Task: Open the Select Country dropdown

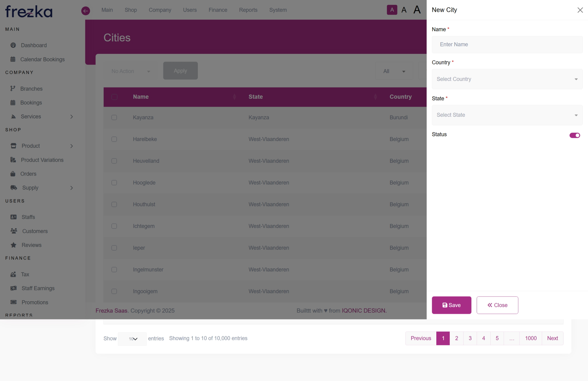Action: (507, 79)
